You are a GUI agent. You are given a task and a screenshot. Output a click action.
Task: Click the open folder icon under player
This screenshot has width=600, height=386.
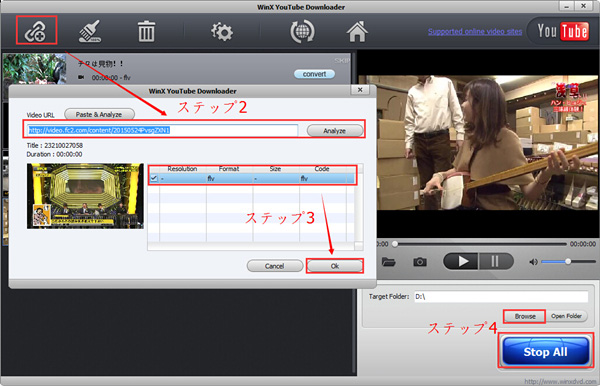(388, 262)
